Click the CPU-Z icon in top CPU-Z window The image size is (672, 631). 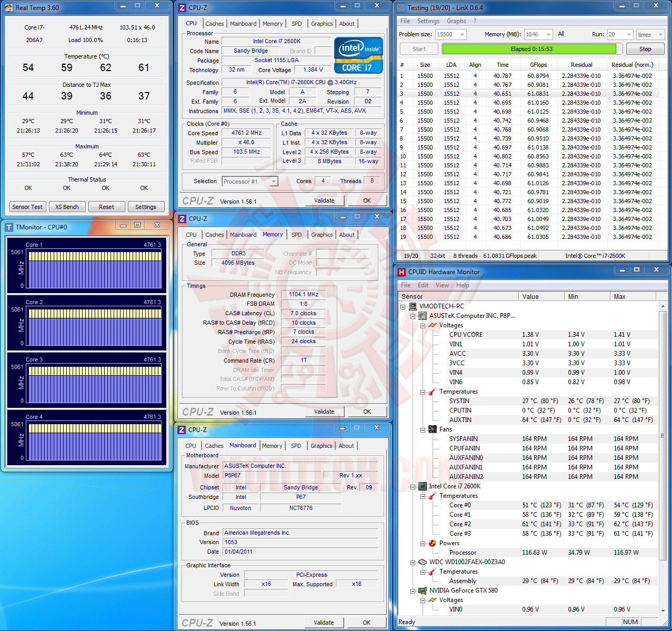pyautogui.click(x=182, y=8)
